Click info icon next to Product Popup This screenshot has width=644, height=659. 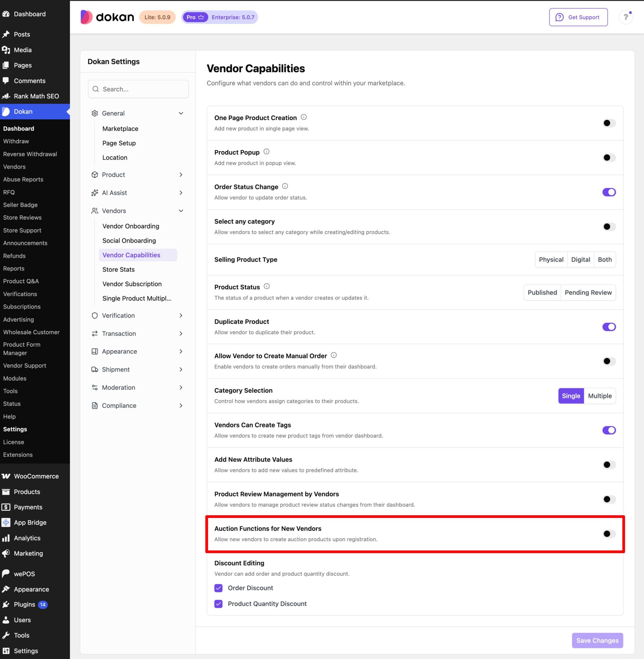pos(266,152)
